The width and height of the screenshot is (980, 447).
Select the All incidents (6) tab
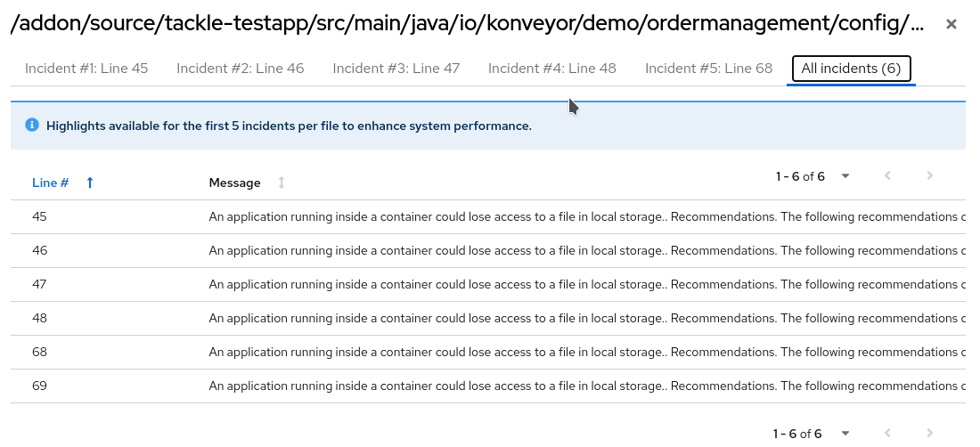click(851, 69)
